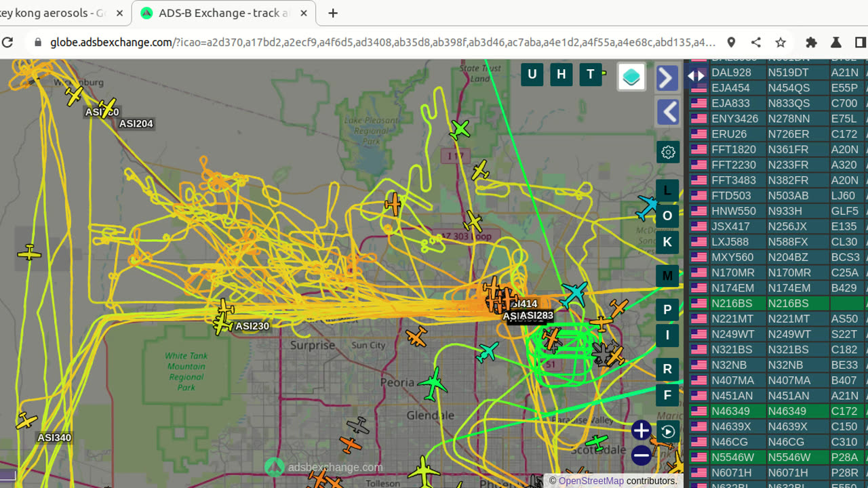The image size is (868, 488).
Task: Select highlighted N46349 row
Action: [778, 411]
